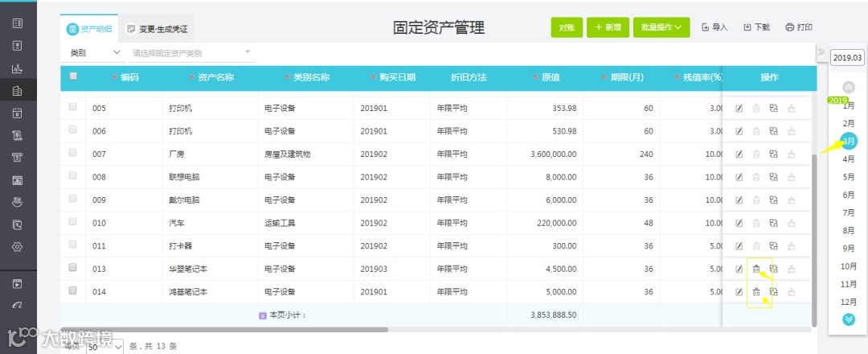Open the search document sidebar icon

17,224
